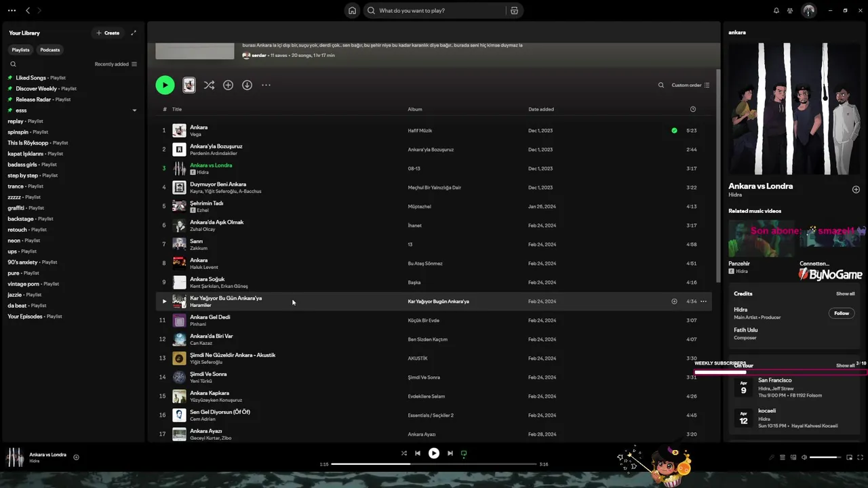Open the notifications bell
This screenshot has width=868, height=488.
[776, 10]
